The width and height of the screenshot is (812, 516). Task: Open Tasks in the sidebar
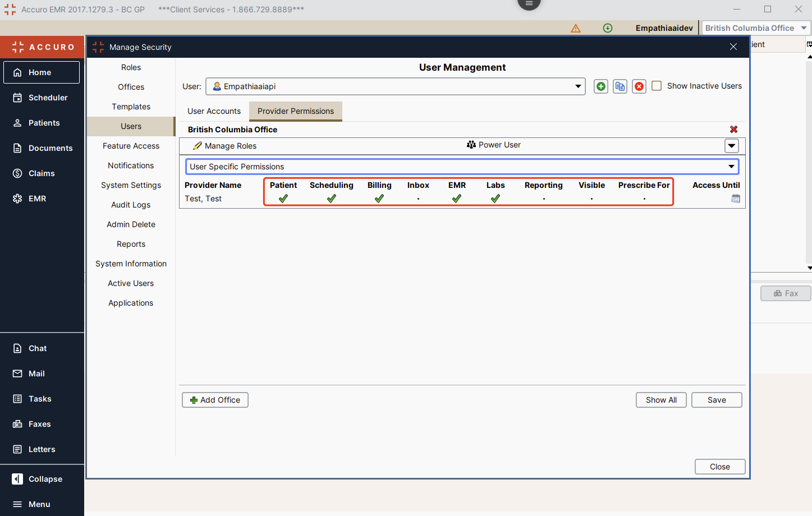click(42, 399)
